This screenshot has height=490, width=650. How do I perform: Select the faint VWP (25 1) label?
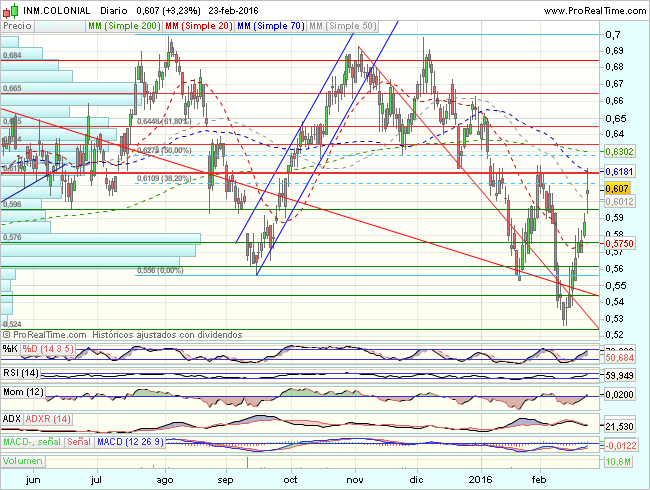coord(59,26)
